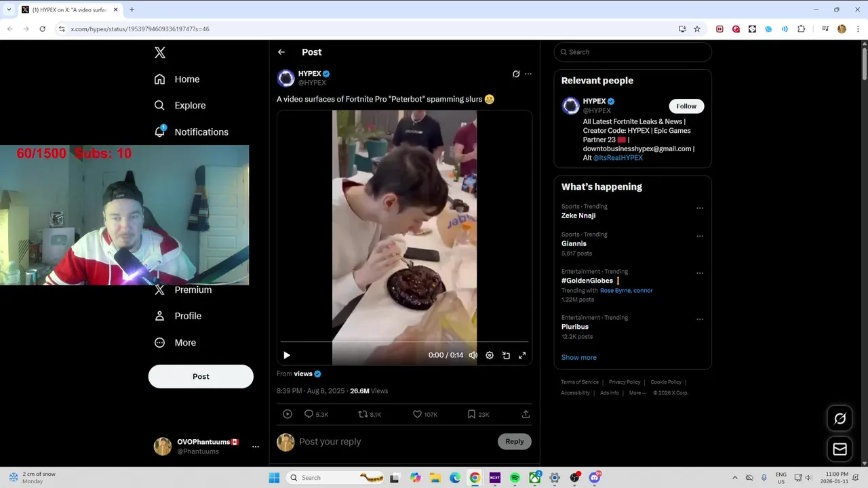Open Chrome media controls icon
868x488 pixels.
tap(825, 29)
